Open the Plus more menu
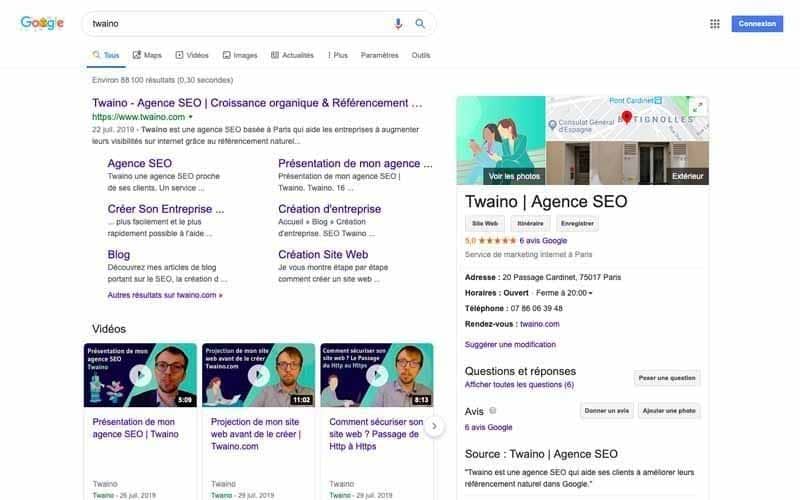The width and height of the screenshot is (800, 500). coord(338,55)
